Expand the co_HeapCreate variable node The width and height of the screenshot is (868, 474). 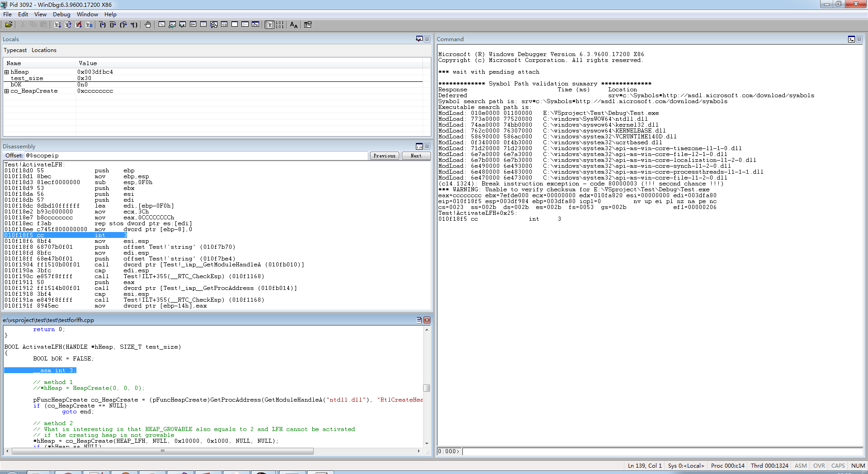coord(7,91)
